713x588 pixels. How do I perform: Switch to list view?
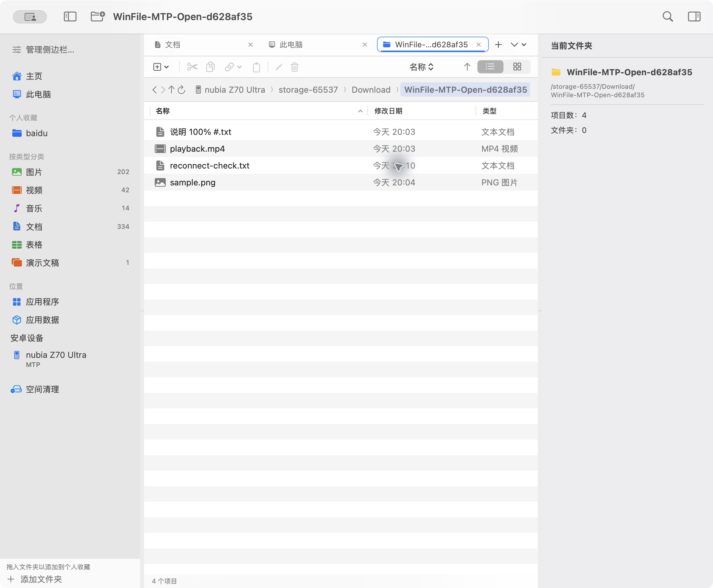[x=490, y=67]
